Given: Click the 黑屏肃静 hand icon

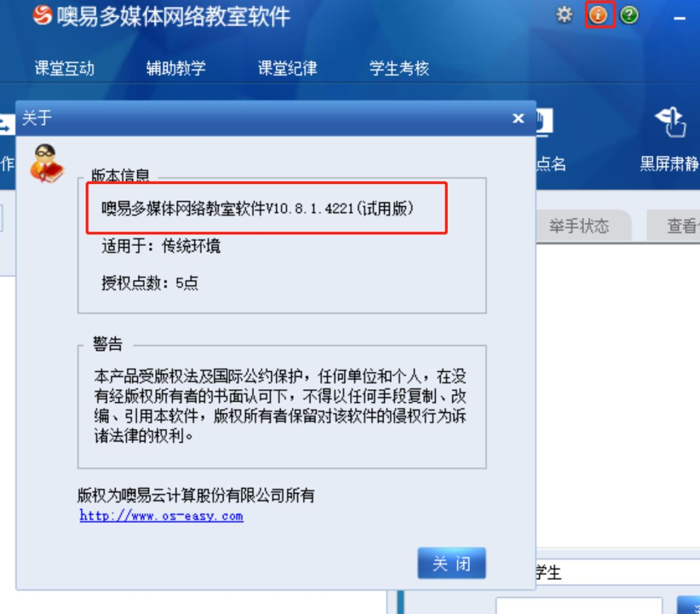Looking at the screenshot, I should click(671, 122).
